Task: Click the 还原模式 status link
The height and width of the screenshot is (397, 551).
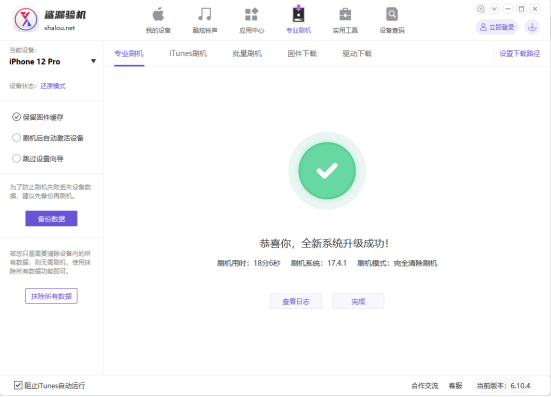Action: tap(53, 86)
